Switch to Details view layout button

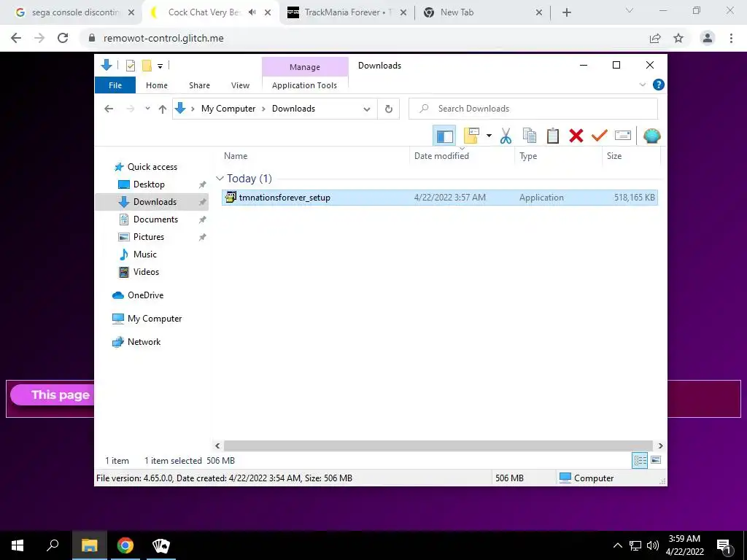[x=640, y=460]
